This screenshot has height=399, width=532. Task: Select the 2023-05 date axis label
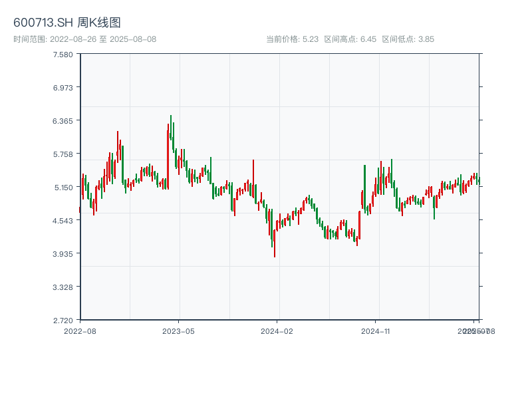click(x=178, y=331)
